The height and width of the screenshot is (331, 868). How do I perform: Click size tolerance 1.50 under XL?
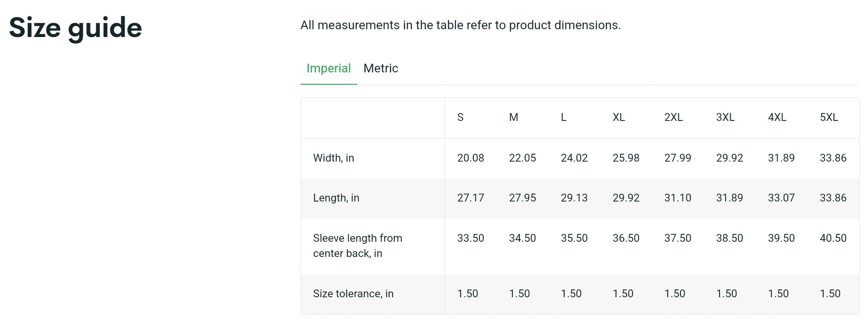(623, 294)
